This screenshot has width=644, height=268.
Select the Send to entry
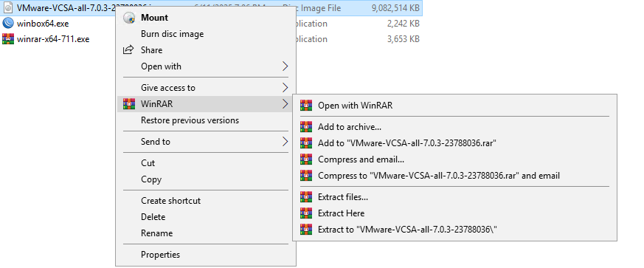(206, 142)
